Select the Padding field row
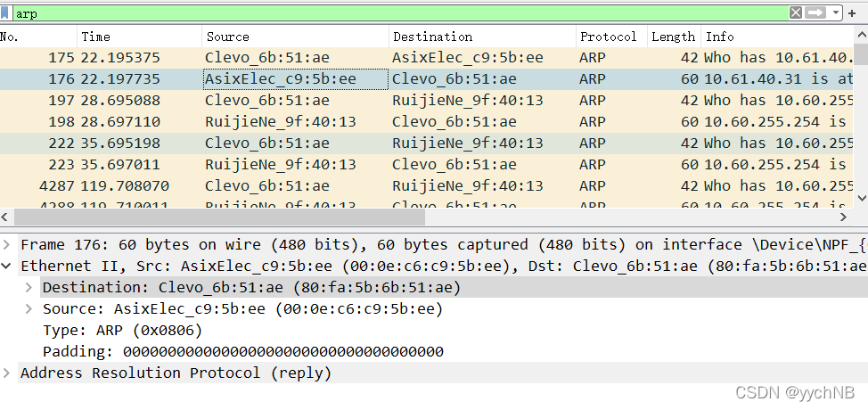 (454, 351)
